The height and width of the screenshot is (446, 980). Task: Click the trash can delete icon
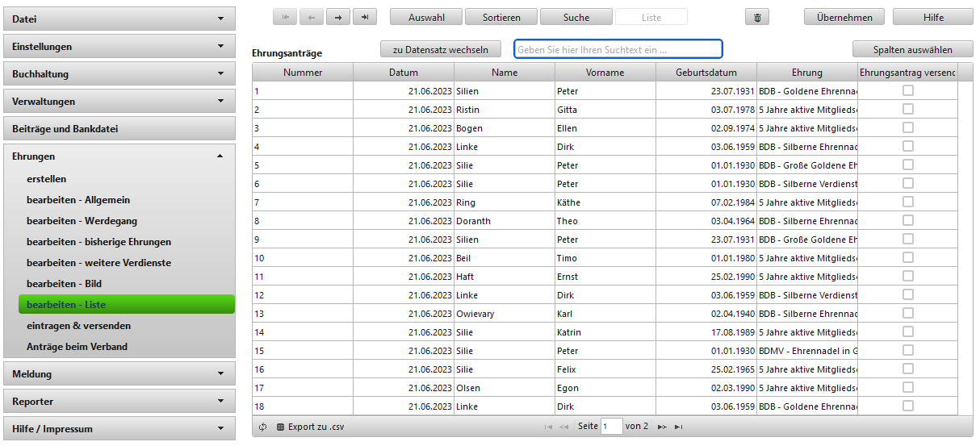pyautogui.click(x=756, y=17)
